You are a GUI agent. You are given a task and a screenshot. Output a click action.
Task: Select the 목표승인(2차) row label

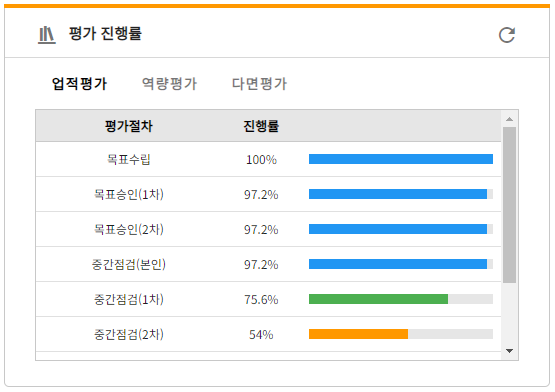coord(128,229)
